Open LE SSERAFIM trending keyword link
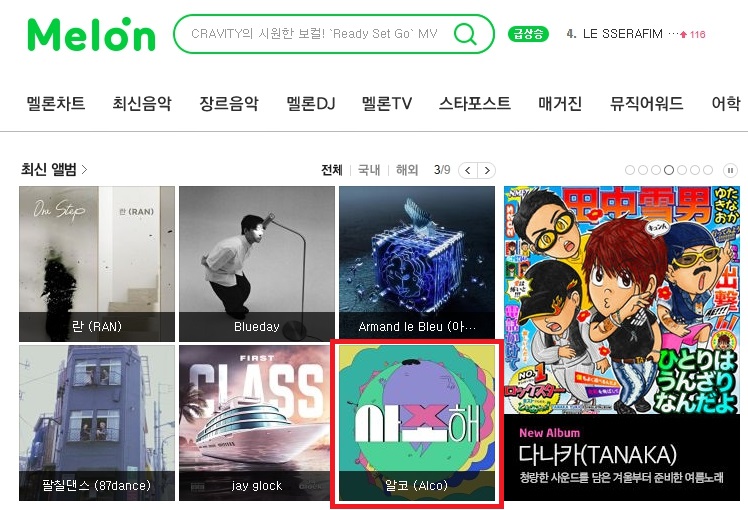This screenshot has height=510, width=748. [623, 34]
